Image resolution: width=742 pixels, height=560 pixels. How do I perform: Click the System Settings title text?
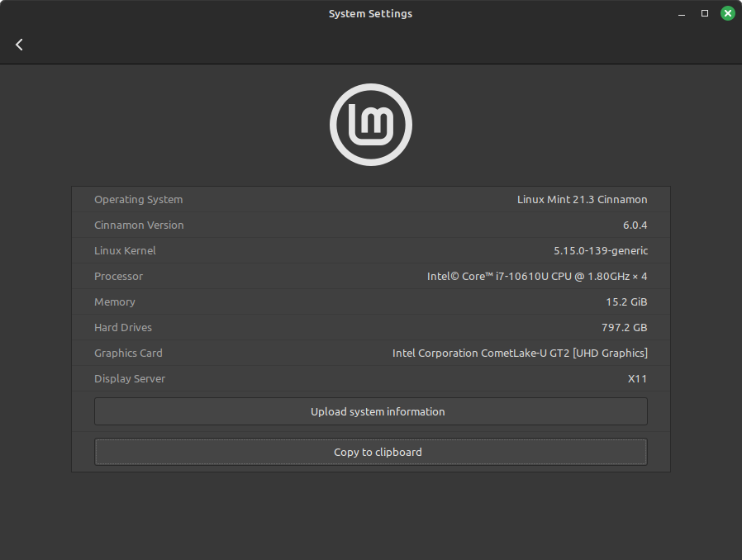click(x=370, y=14)
